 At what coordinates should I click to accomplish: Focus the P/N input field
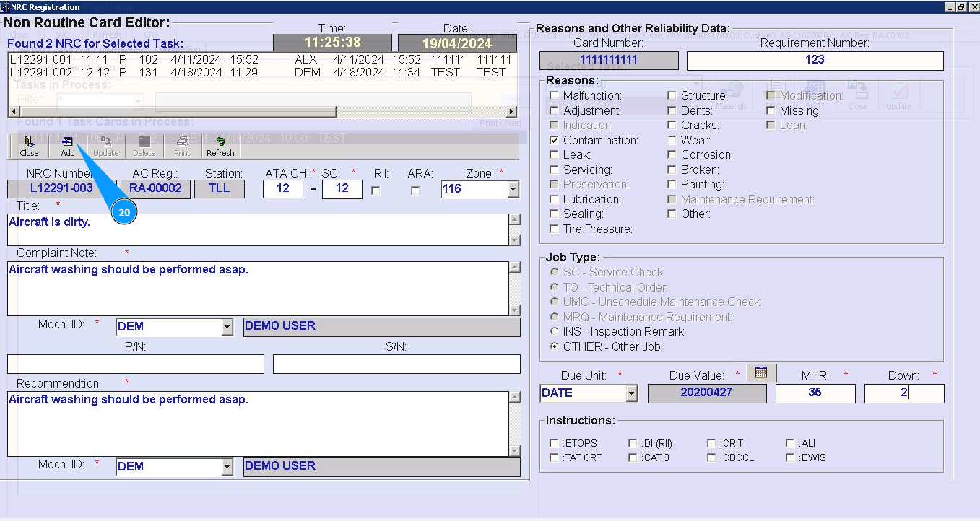[x=136, y=364]
